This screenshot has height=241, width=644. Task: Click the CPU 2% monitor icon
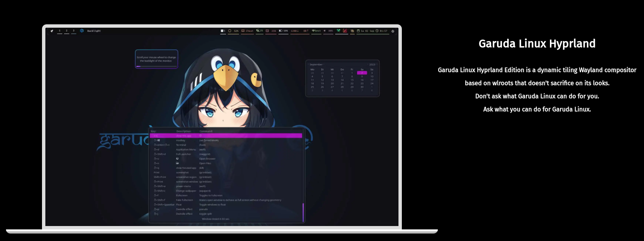pos(258,31)
